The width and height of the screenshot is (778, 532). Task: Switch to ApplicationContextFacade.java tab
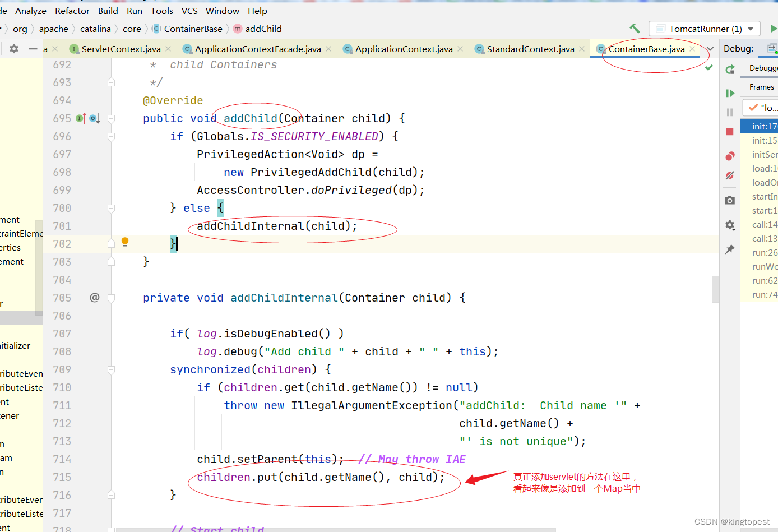[x=258, y=49]
